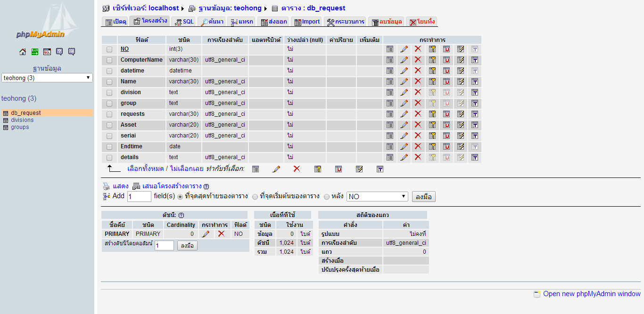Select the divisions table in sidebar

22,120
